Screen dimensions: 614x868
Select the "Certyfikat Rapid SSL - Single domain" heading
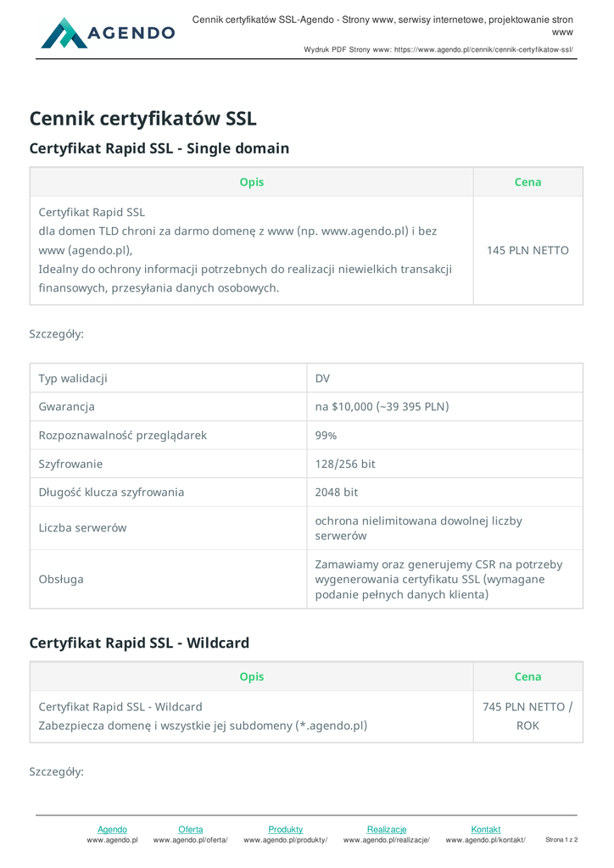point(159,148)
